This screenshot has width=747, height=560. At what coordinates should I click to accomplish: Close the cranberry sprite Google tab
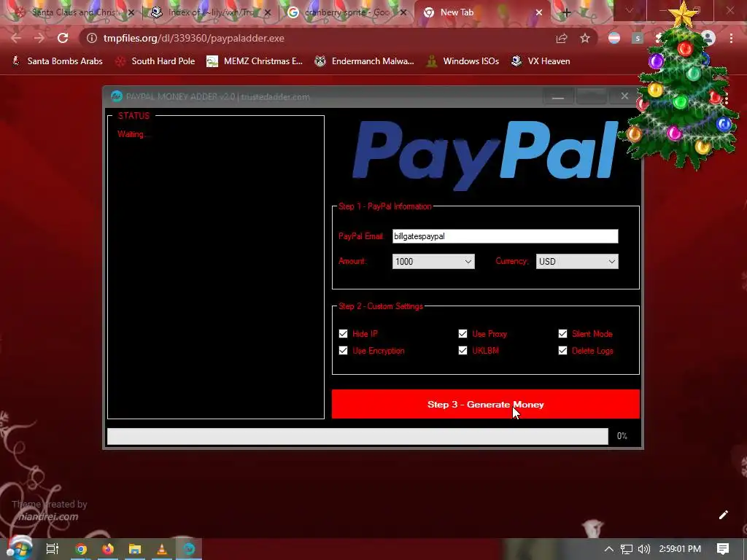coord(403,12)
